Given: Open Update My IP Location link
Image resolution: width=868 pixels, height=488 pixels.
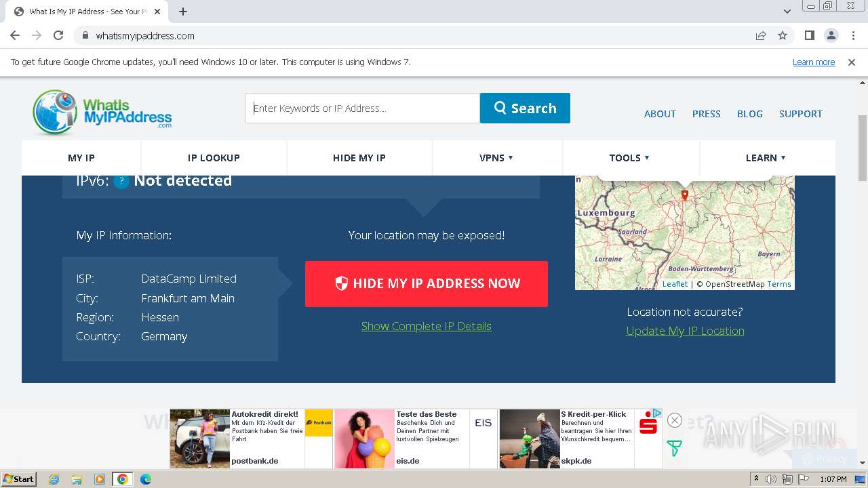Looking at the screenshot, I should [685, 331].
